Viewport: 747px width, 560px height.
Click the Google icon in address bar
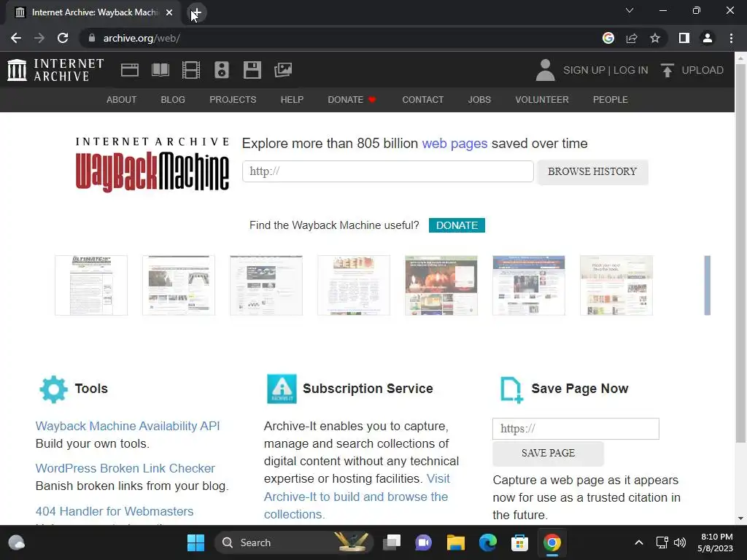coord(608,38)
